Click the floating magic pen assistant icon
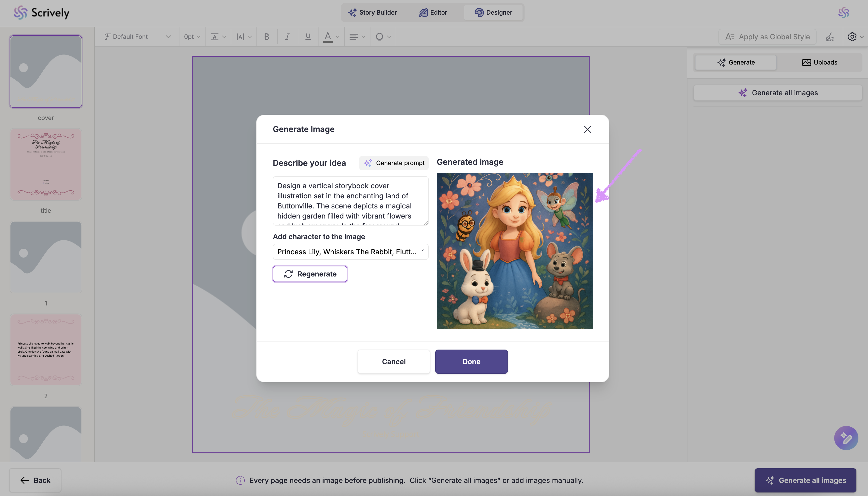The image size is (868, 496). point(846,438)
